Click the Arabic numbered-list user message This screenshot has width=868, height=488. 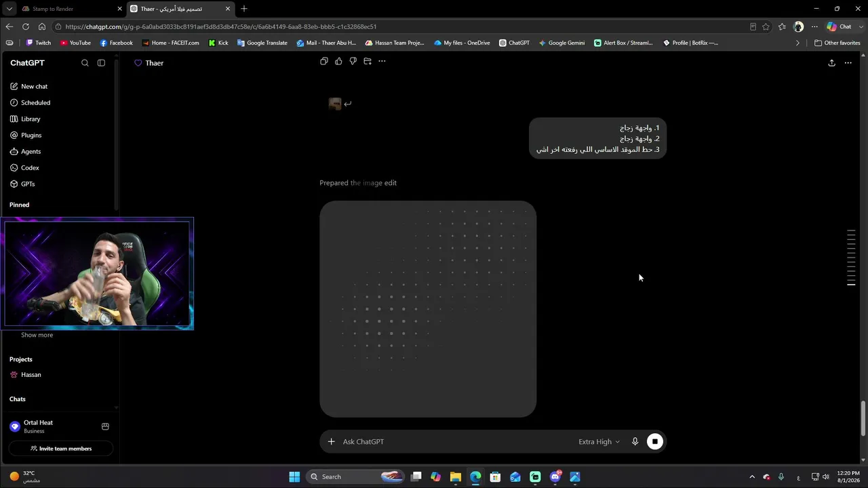[x=597, y=138]
